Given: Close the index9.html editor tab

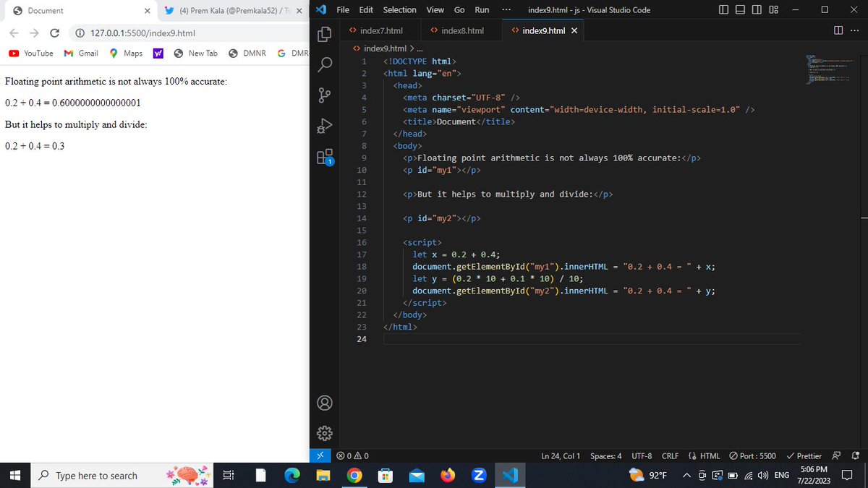Looking at the screenshot, I should [x=574, y=31].
